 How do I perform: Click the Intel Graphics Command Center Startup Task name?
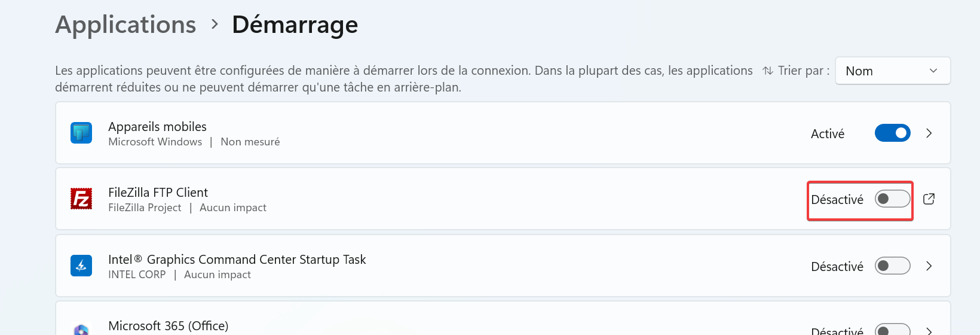tap(237, 260)
